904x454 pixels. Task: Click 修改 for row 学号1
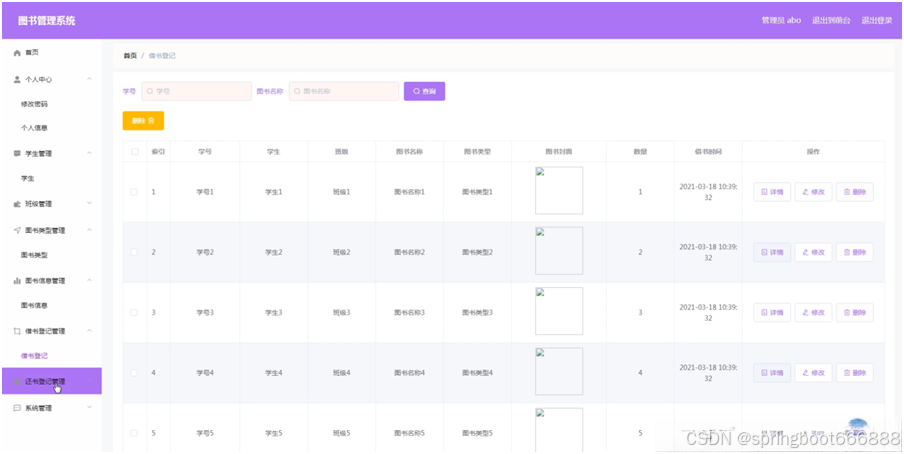point(813,192)
